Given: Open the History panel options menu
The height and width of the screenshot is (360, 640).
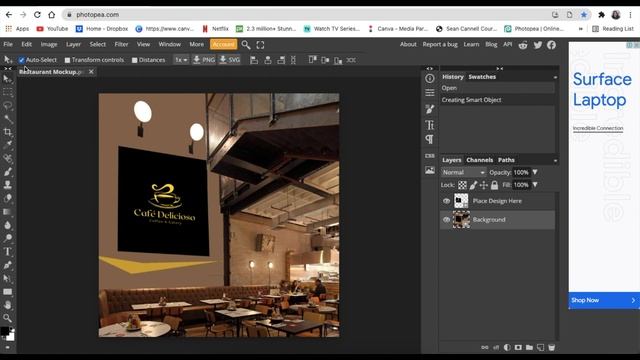Looking at the screenshot, I should click(555, 77).
